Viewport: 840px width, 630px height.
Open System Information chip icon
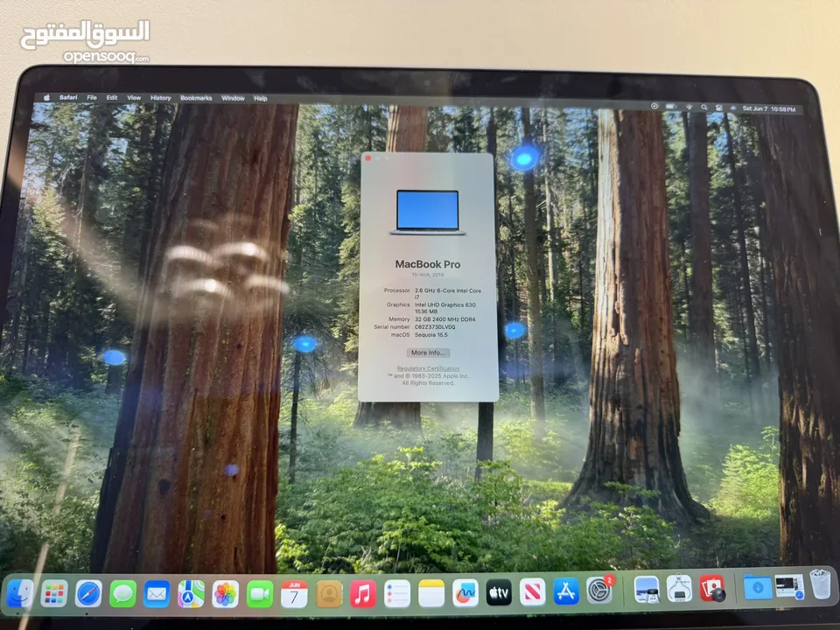coord(679,588)
